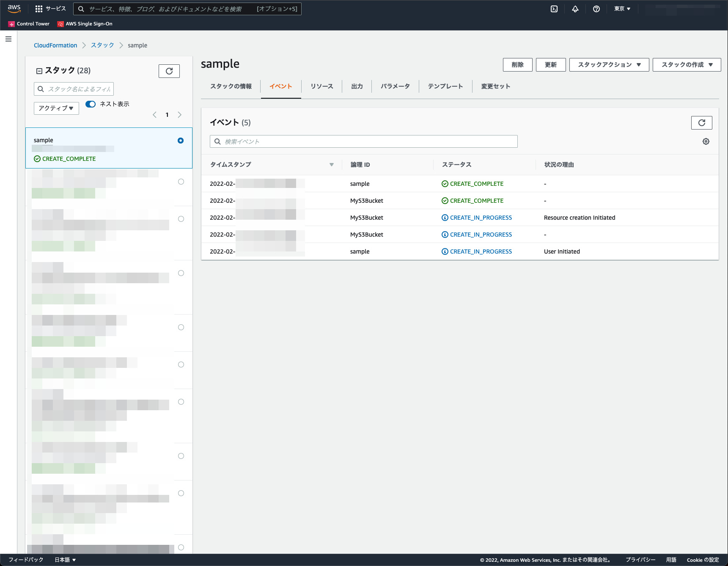
Task: Open the services grid menu
Action: tap(39, 9)
